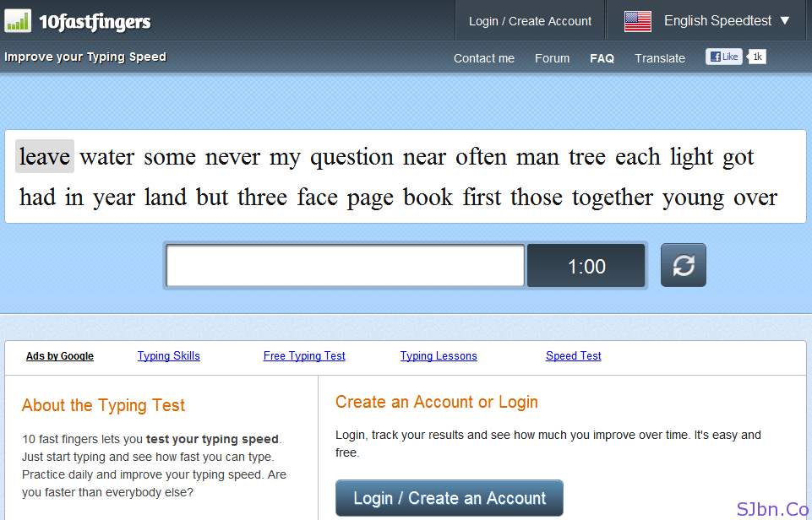Click the word "question" in test text
Screen dimensions: 812x520
click(352, 158)
